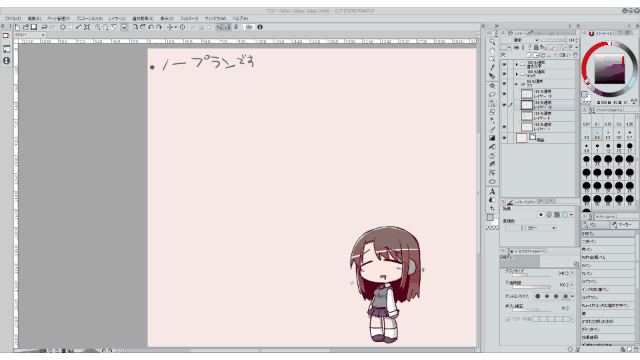Toggle visibility of the bottom raster layer
Viewport: 640px width, 360px height.
tap(504, 127)
